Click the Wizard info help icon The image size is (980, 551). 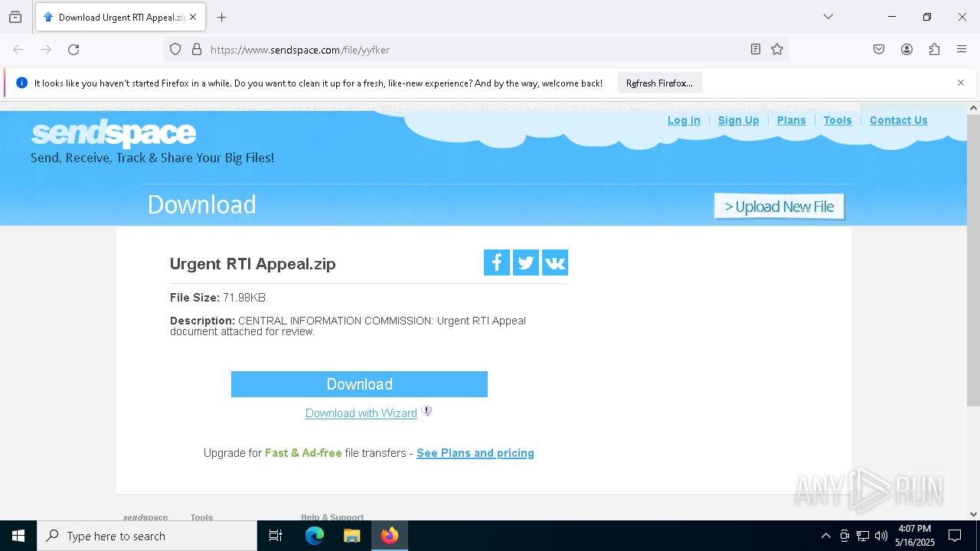427,411
